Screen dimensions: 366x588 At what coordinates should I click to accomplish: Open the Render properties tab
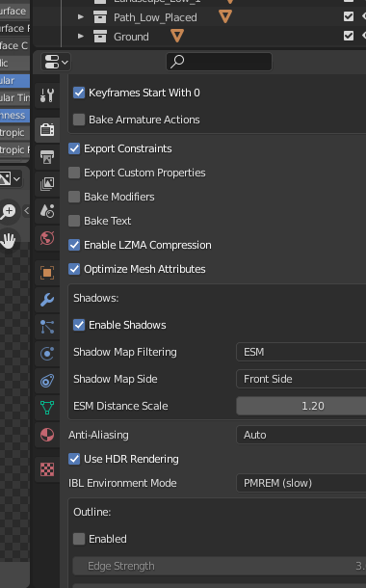tap(47, 130)
